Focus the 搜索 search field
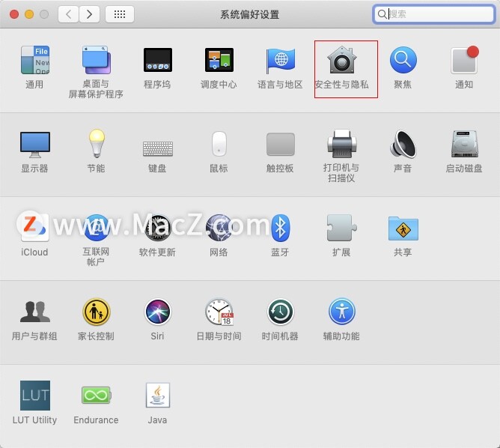The height and width of the screenshot is (448, 500). tap(433, 14)
